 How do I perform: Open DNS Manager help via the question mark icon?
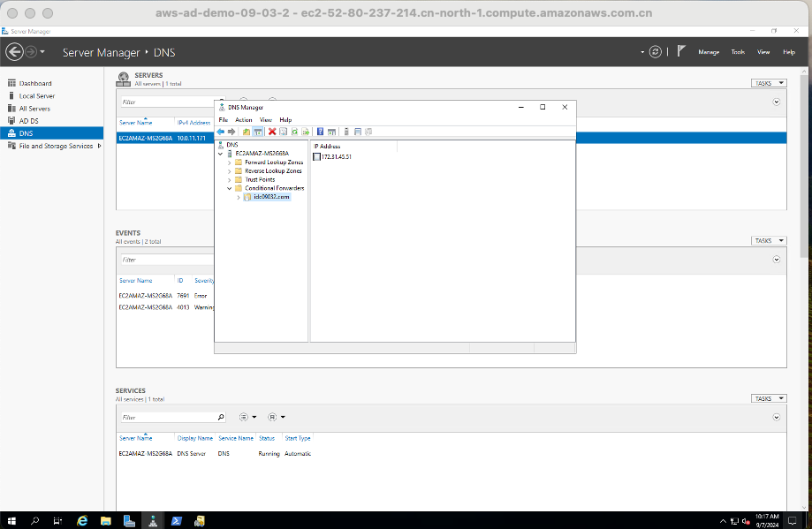point(320,131)
